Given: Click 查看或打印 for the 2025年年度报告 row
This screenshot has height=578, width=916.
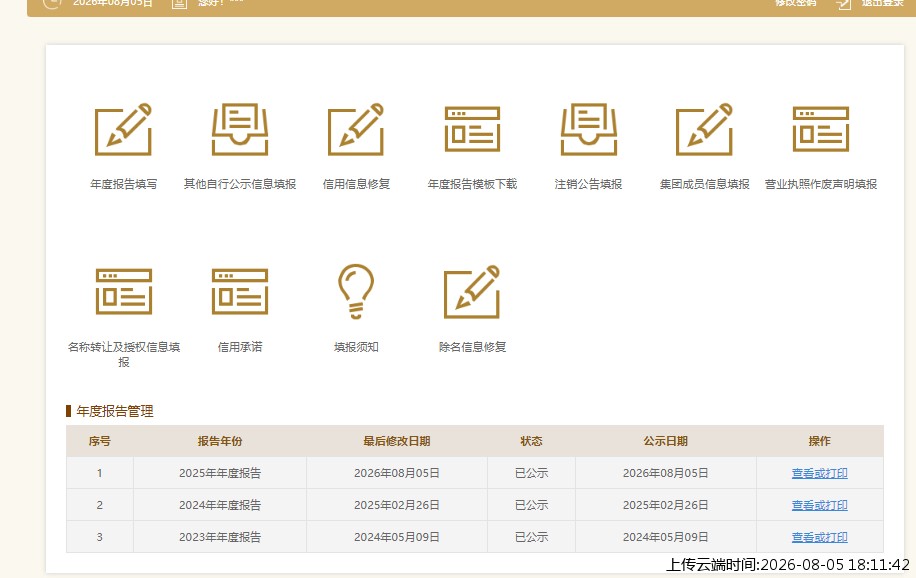Looking at the screenshot, I should (x=820, y=473).
